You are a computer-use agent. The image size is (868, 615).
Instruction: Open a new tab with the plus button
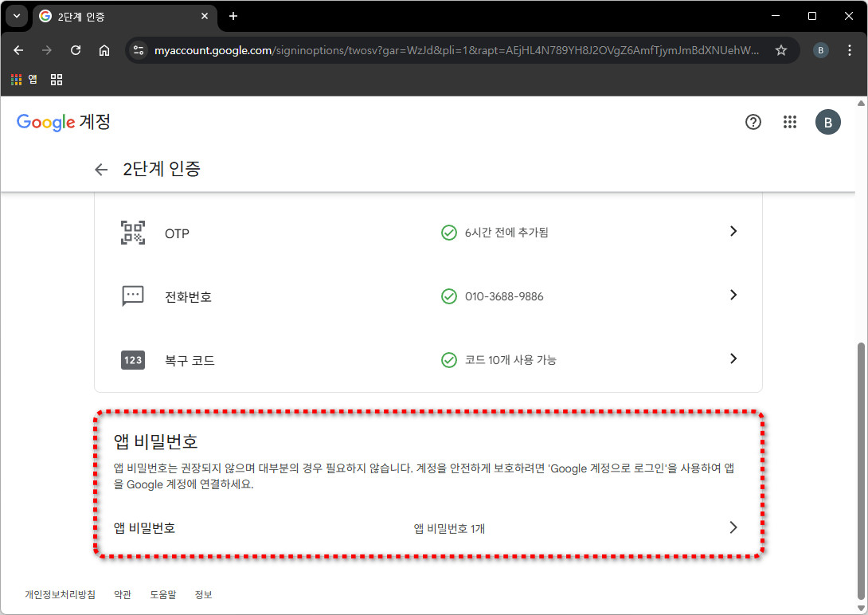tap(233, 16)
